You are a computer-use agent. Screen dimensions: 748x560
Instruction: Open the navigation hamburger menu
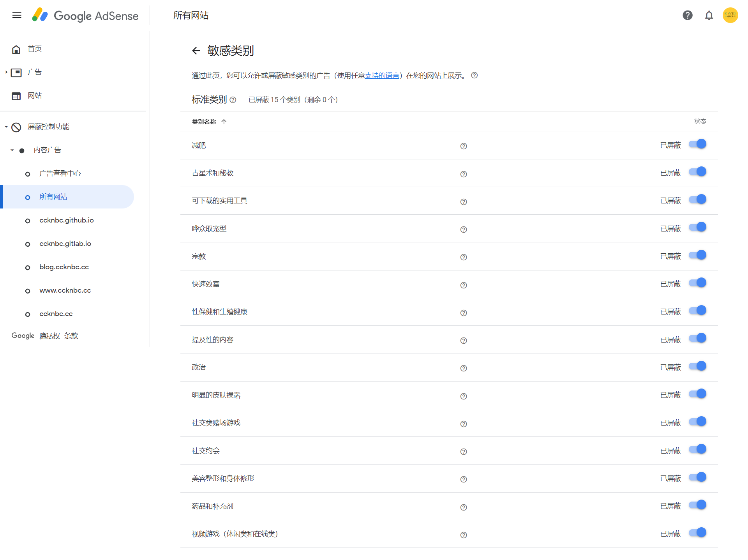coord(16,15)
